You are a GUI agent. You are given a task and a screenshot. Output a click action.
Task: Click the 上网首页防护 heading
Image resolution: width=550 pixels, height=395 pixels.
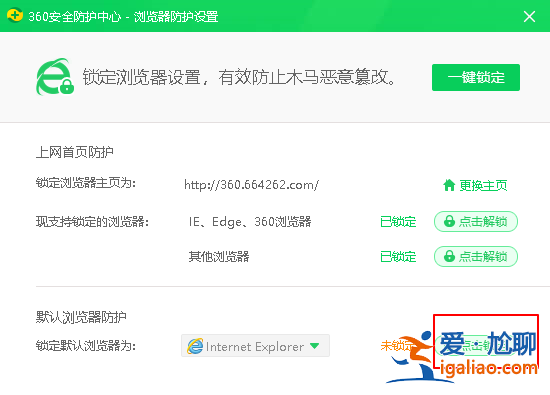(x=75, y=152)
